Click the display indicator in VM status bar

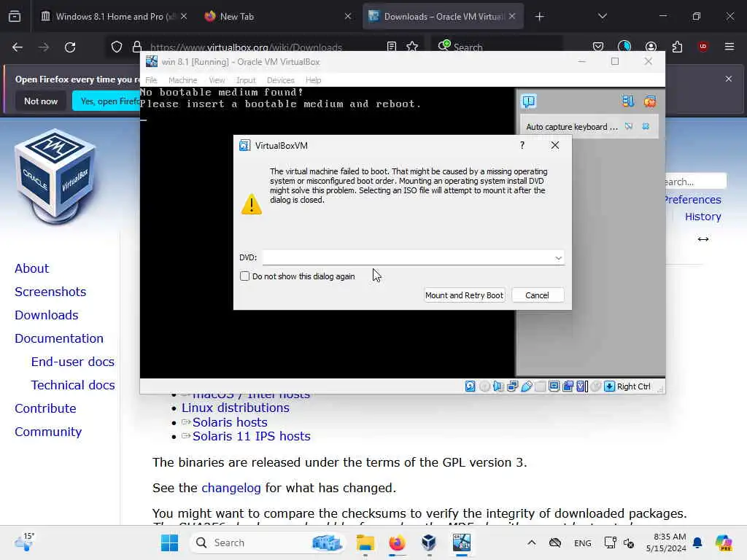point(554,386)
